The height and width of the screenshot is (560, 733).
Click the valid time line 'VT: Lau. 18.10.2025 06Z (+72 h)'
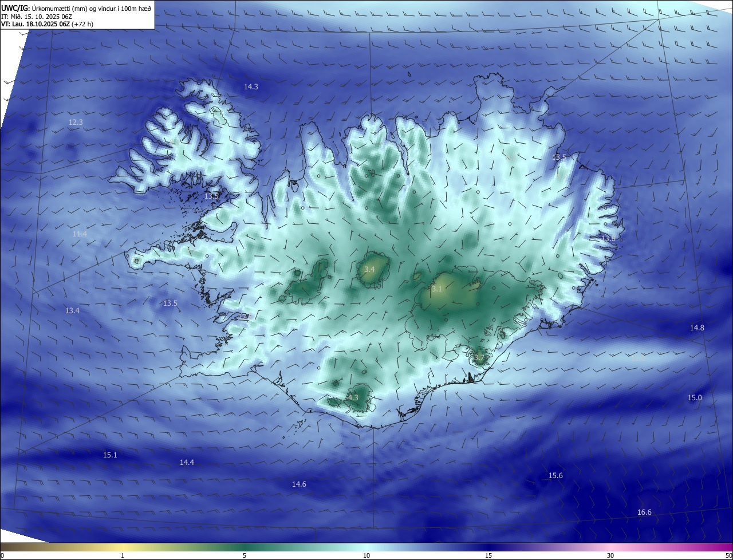coord(48,24)
